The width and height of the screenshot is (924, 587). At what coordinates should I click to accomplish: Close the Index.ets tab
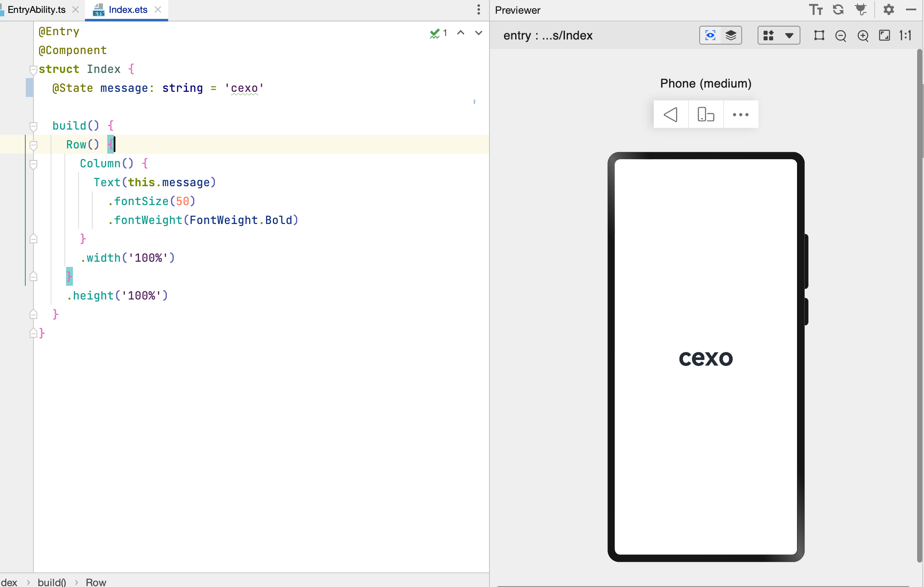[158, 9]
